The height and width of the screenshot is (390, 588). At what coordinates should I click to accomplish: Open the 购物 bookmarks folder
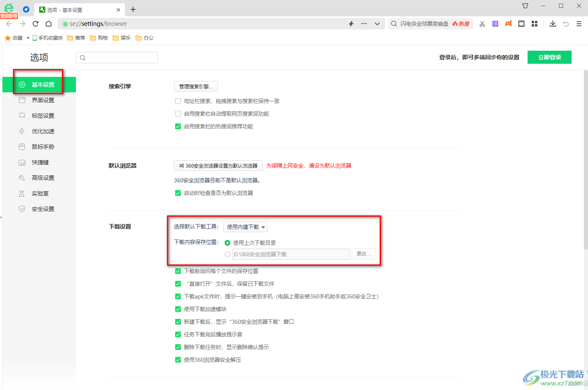99,38
